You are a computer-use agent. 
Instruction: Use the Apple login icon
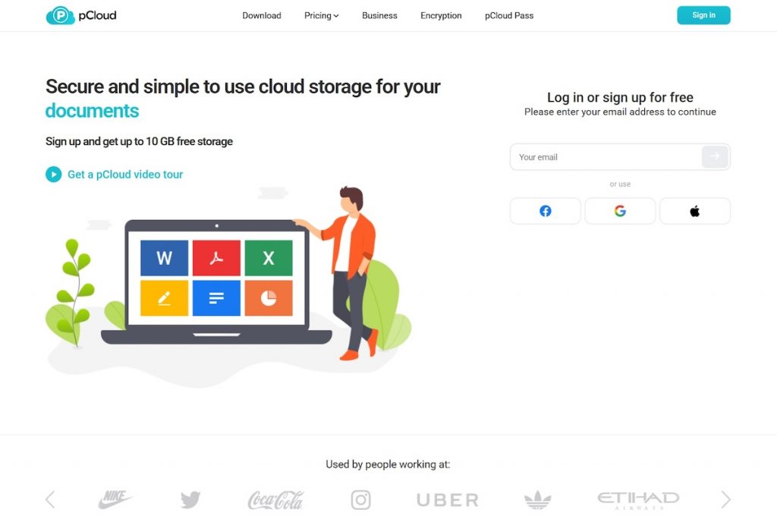click(695, 211)
